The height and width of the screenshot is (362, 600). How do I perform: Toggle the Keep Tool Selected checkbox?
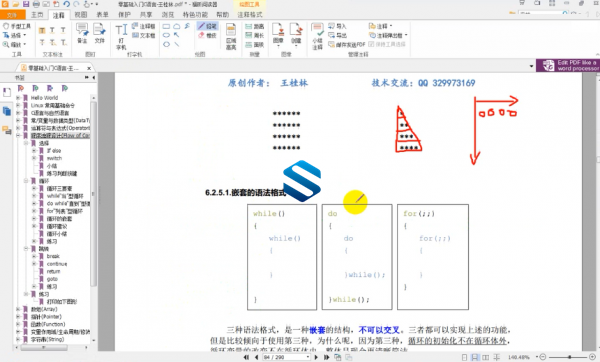[x=386, y=44]
